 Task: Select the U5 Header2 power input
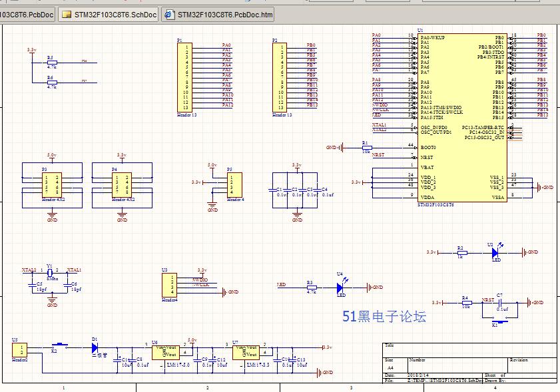click(x=18, y=349)
